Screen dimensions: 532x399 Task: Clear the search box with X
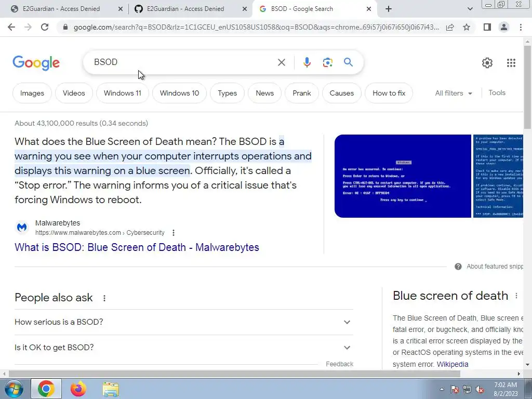(x=281, y=62)
